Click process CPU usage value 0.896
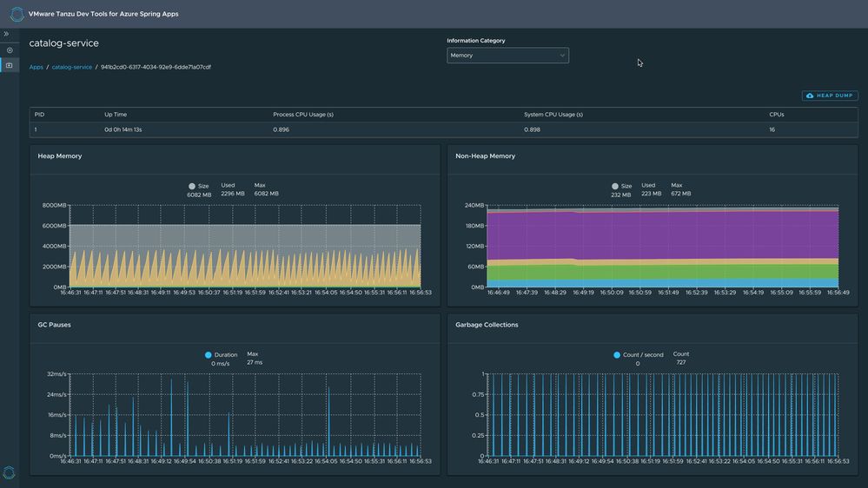 pos(281,129)
